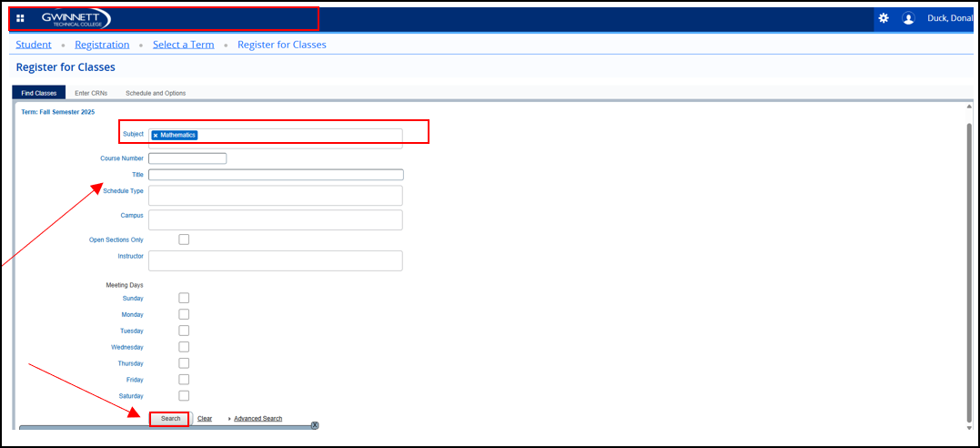Close the bottom panel with X icon
Image resolution: width=980 pixels, height=448 pixels.
(315, 425)
